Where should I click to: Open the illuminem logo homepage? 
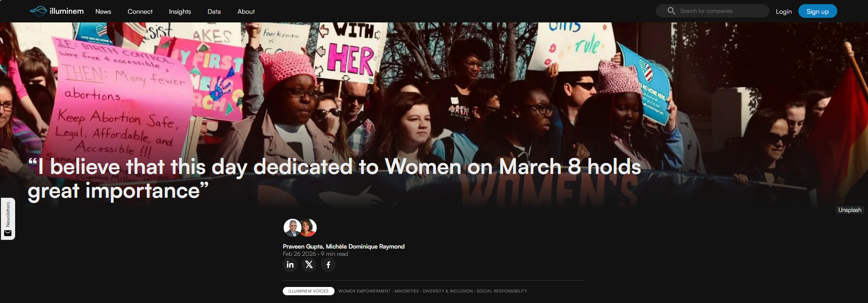[x=57, y=11]
